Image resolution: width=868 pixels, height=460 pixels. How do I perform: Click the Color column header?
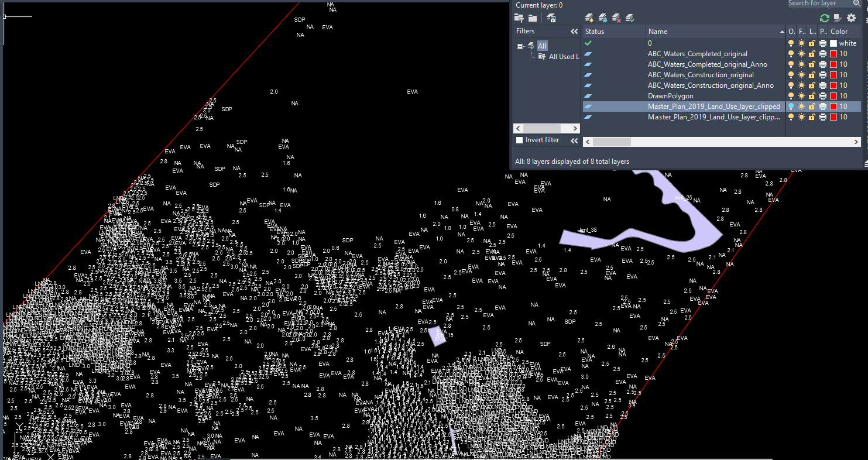(x=845, y=32)
